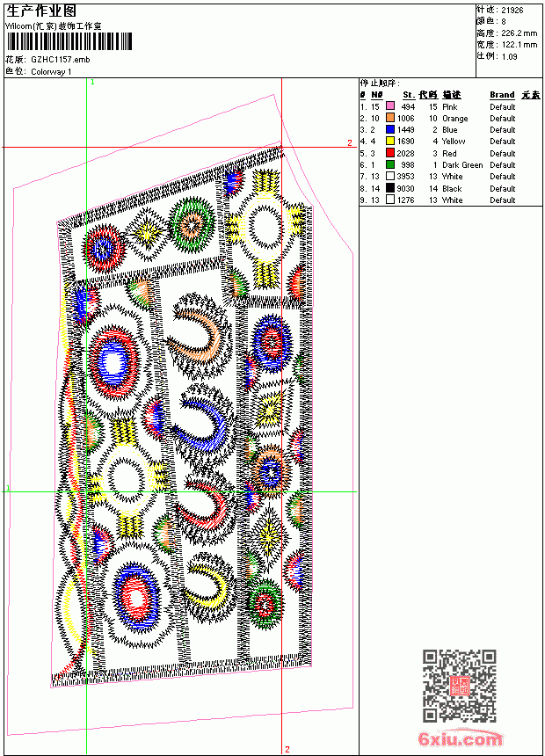Click the red marker 2 at top
545x756 pixels.
click(350, 142)
